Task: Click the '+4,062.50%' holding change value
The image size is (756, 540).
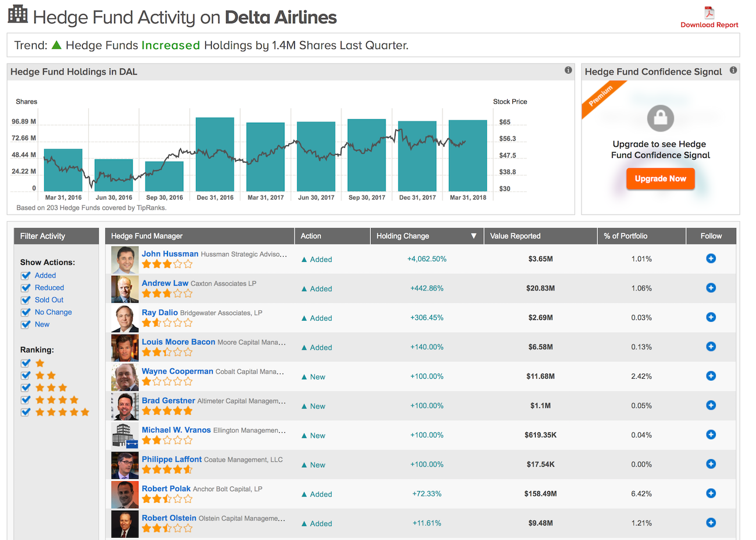Action: 427,259
